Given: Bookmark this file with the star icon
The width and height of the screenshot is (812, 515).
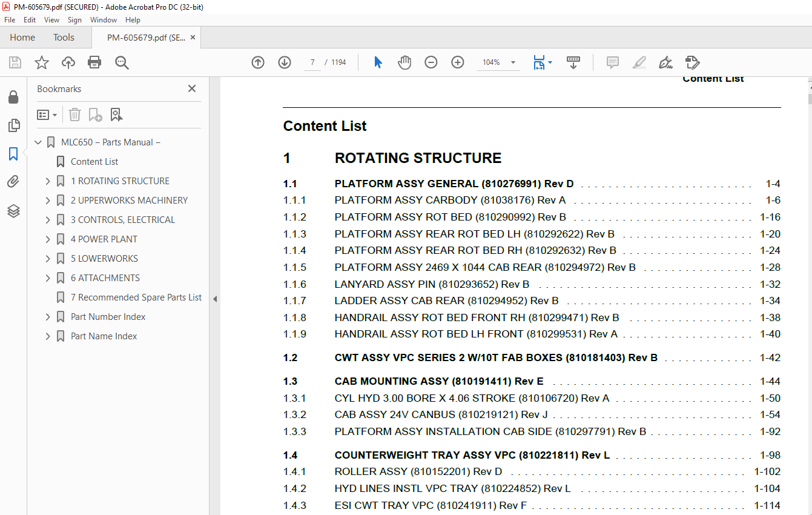Looking at the screenshot, I should (42, 62).
